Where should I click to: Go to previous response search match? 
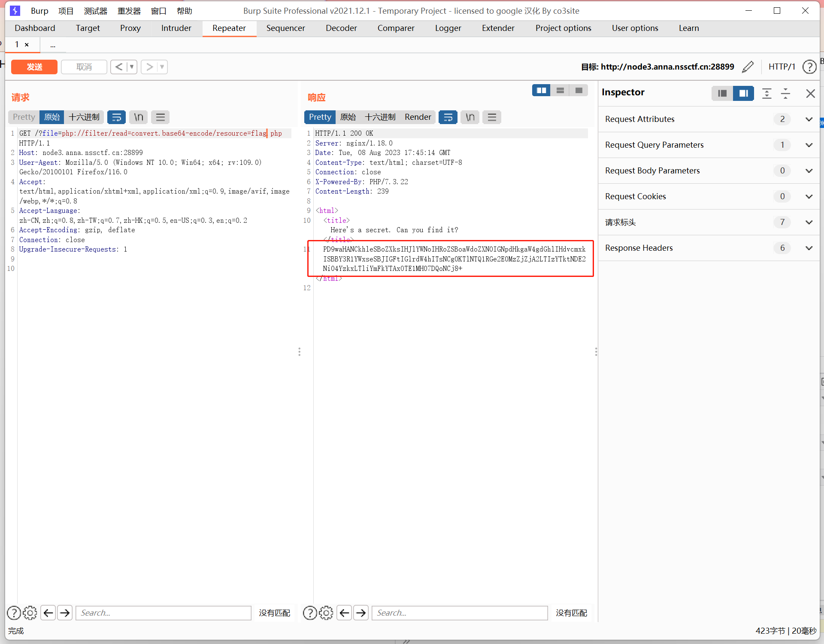(345, 613)
